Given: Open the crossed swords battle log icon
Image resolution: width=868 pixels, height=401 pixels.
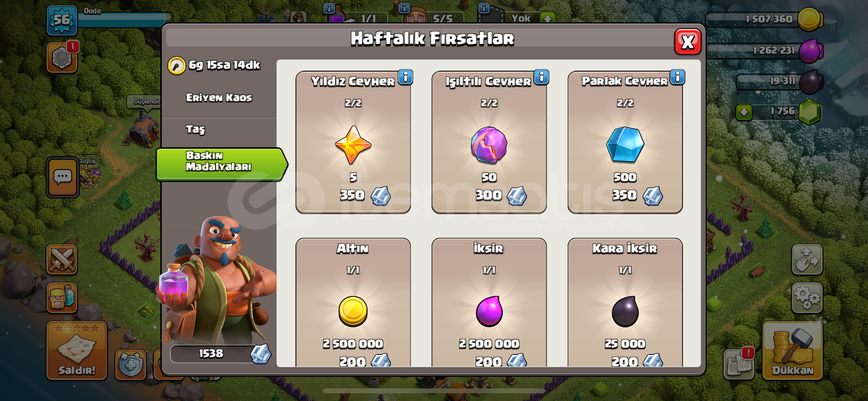Looking at the screenshot, I should tap(62, 260).
